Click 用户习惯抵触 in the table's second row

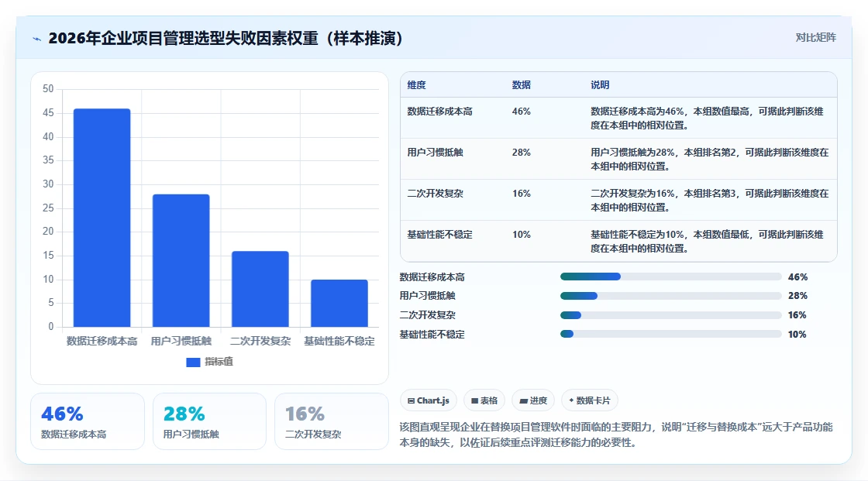435,153
